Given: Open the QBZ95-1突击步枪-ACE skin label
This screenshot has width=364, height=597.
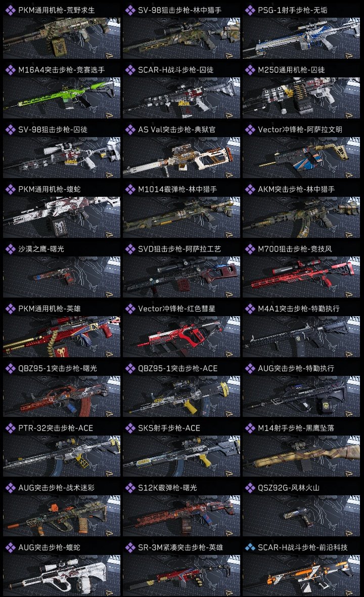Looking at the screenshot, I should coord(177,368).
